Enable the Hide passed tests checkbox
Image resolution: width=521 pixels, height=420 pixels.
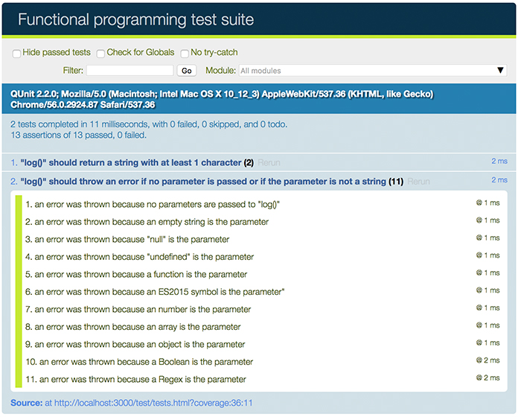pos(16,54)
